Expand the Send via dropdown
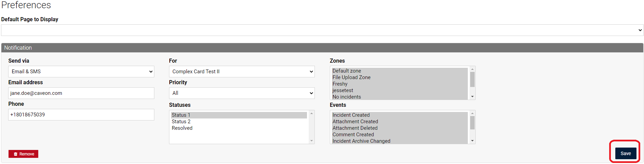 [81, 72]
